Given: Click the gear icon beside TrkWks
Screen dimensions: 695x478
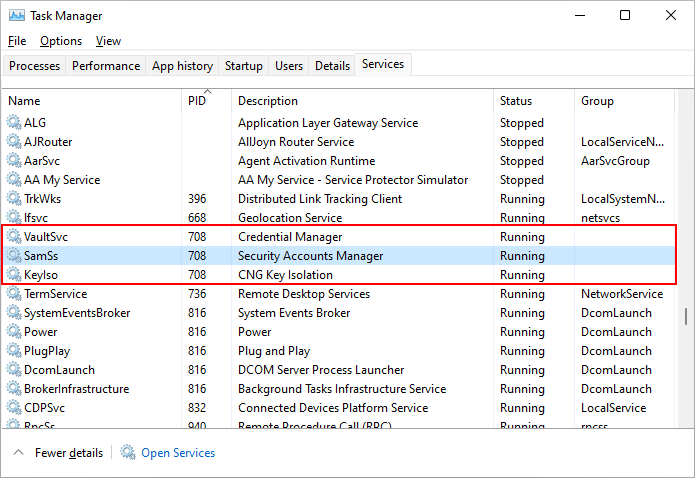Looking at the screenshot, I should pos(14,199).
